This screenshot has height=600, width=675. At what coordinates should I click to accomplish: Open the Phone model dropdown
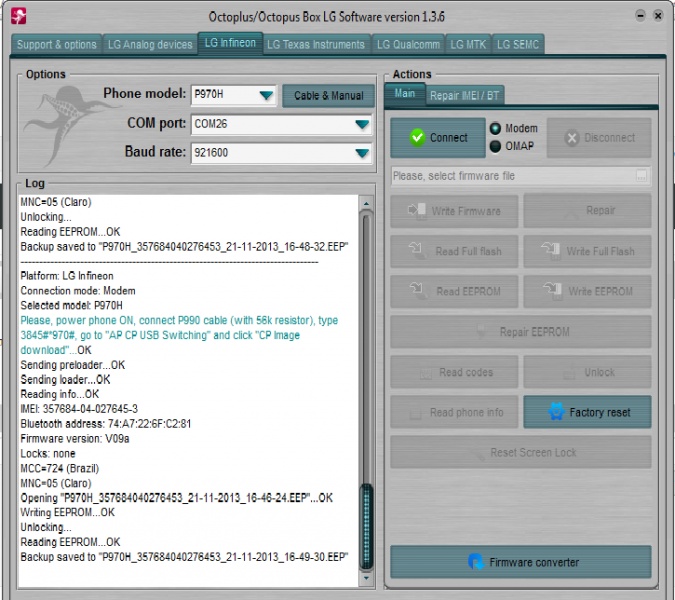(266, 95)
